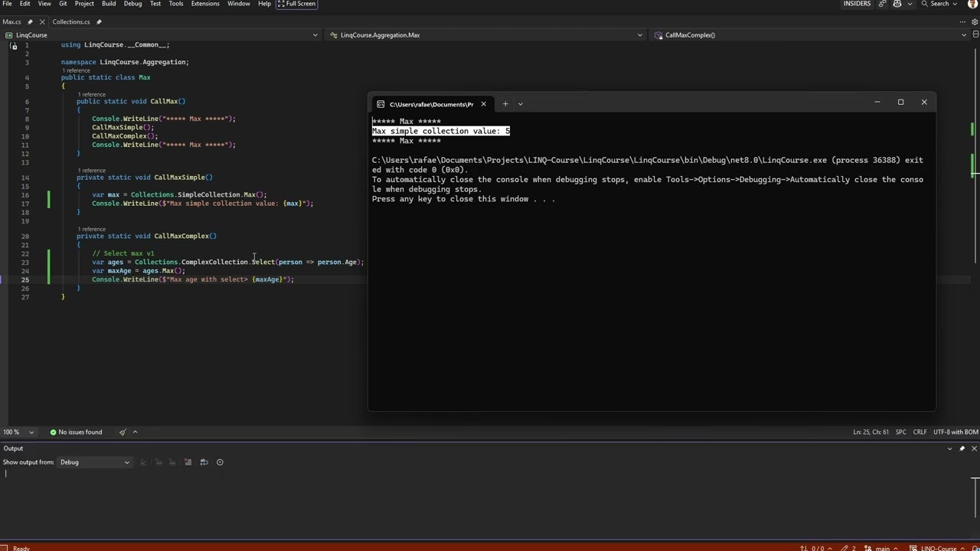Open the console tab dropdown arrow
The image size is (980, 551).
coord(521,104)
